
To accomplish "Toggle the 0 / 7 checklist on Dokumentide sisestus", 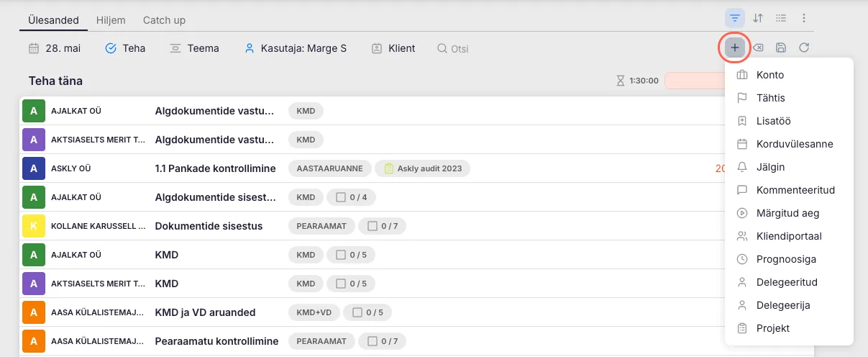I will pos(382,226).
